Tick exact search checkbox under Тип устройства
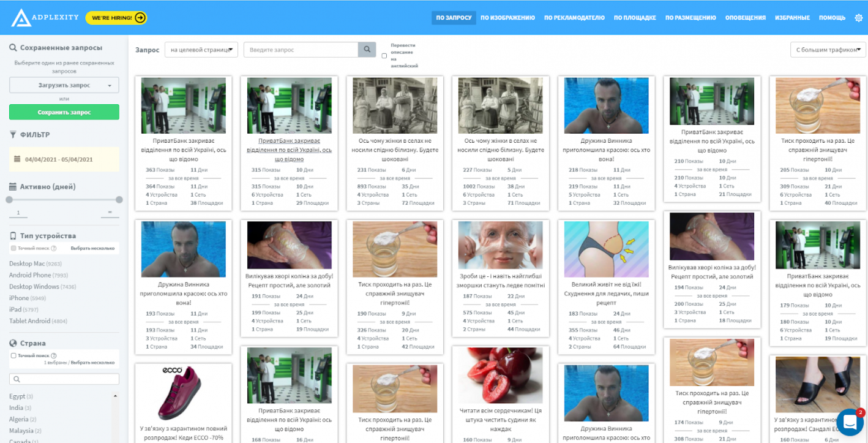 (x=13, y=248)
